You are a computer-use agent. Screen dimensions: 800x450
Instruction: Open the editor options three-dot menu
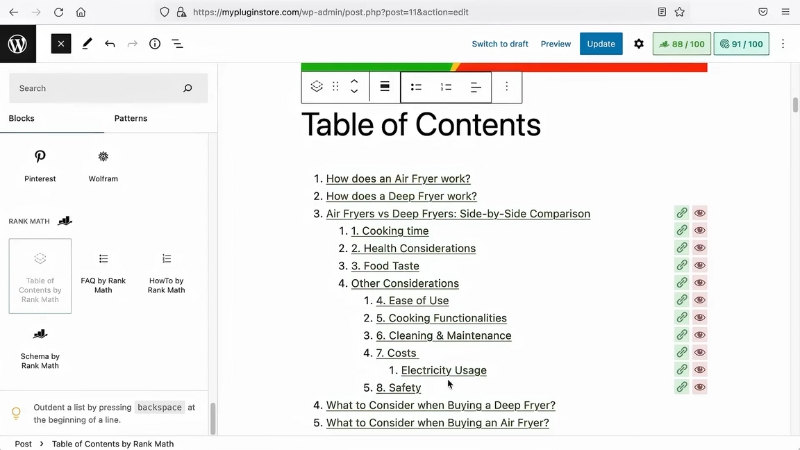pyautogui.click(x=783, y=44)
